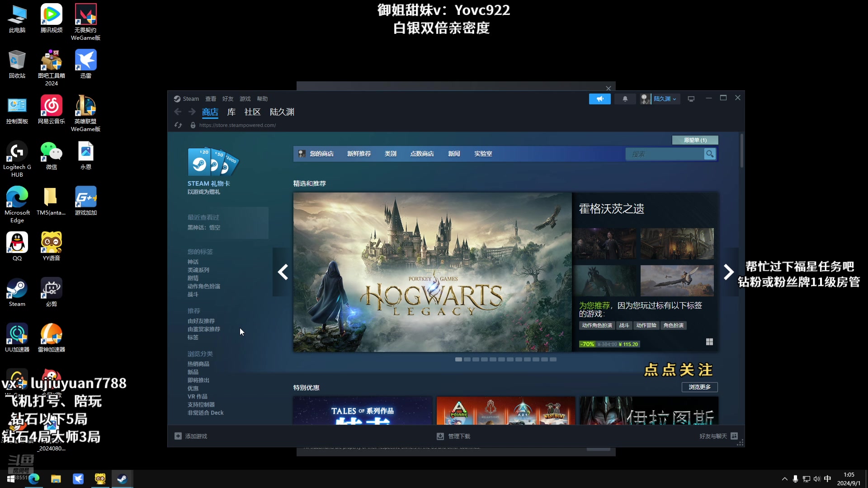Screen dimensions: 868x488
Task: Switch to the 库 tab
Action: click(x=231, y=112)
